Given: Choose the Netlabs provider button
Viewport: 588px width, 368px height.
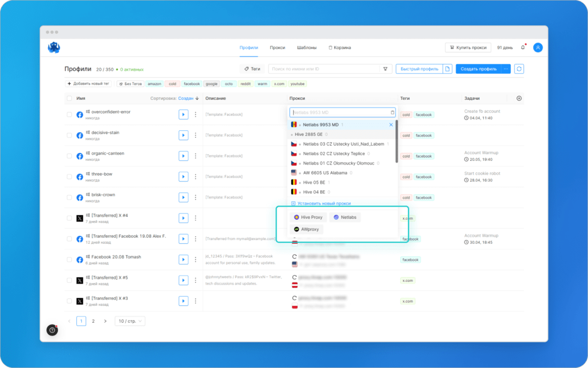Looking at the screenshot, I should pyautogui.click(x=345, y=218).
